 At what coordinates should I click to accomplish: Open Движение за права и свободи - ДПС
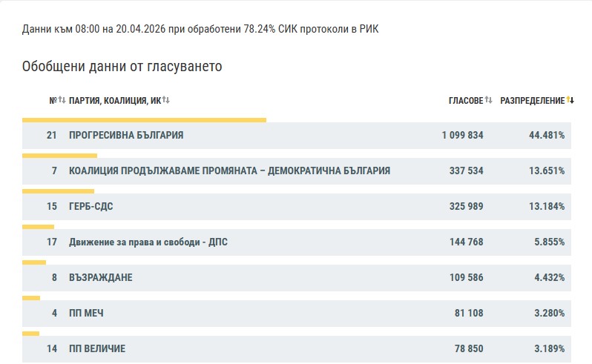pos(148,242)
